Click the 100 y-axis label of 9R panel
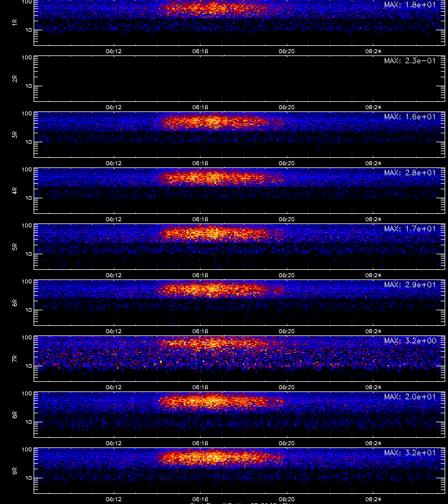This screenshot has width=448, height=504. 27,449
